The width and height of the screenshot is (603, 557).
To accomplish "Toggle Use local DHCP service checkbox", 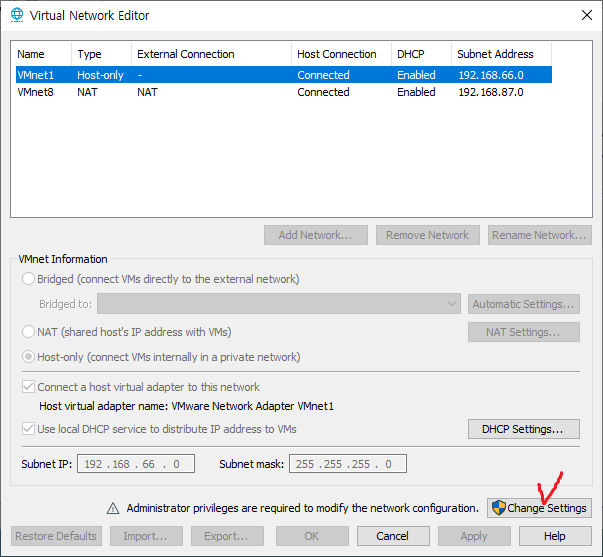I will click(x=28, y=429).
